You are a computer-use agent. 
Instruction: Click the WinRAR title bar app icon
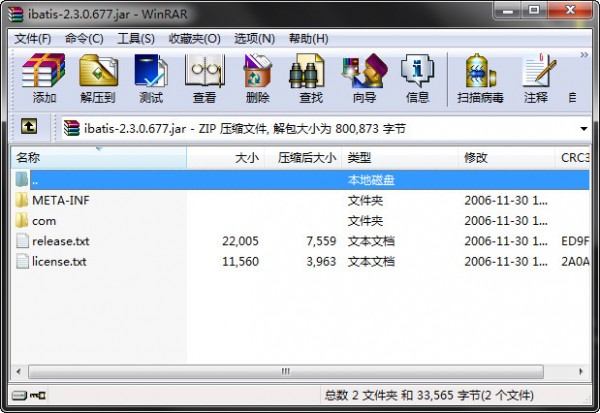pyautogui.click(x=16, y=14)
